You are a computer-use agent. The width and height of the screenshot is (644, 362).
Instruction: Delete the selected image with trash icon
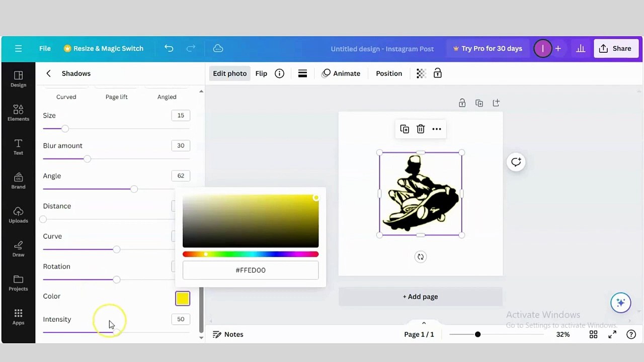(x=421, y=129)
